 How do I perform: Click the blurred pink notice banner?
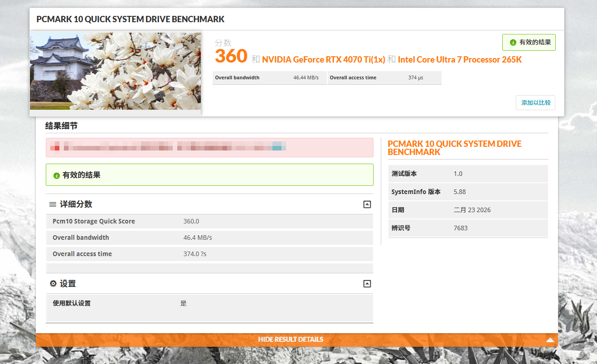pos(209,147)
